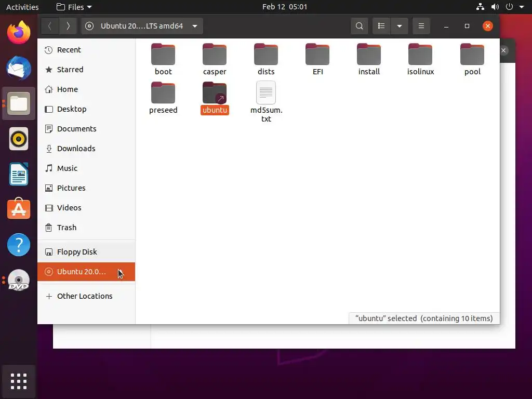Launch Rhythmbox from the dock
Viewport: 532px width, 399px height.
[x=19, y=139]
